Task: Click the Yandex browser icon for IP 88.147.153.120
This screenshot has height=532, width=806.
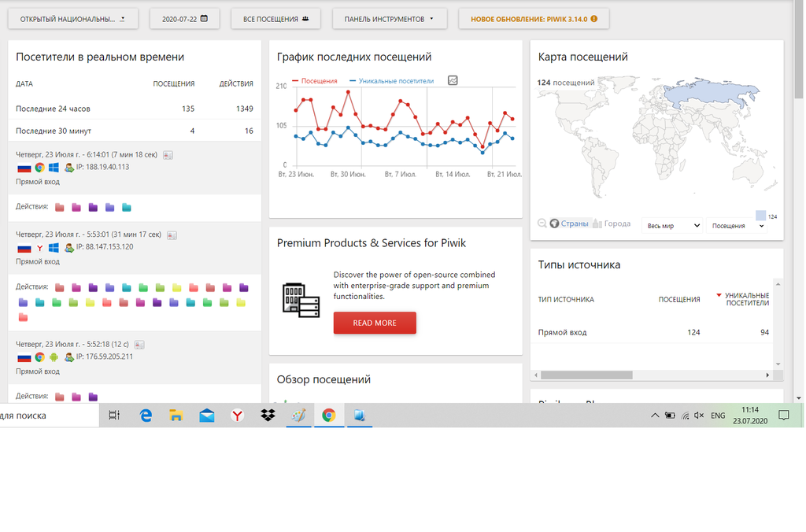Action: click(x=39, y=248)
